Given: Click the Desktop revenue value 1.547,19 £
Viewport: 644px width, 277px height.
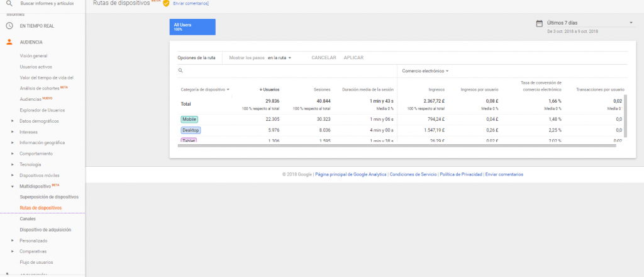Looking at the screenshot, I should (432, 130).
